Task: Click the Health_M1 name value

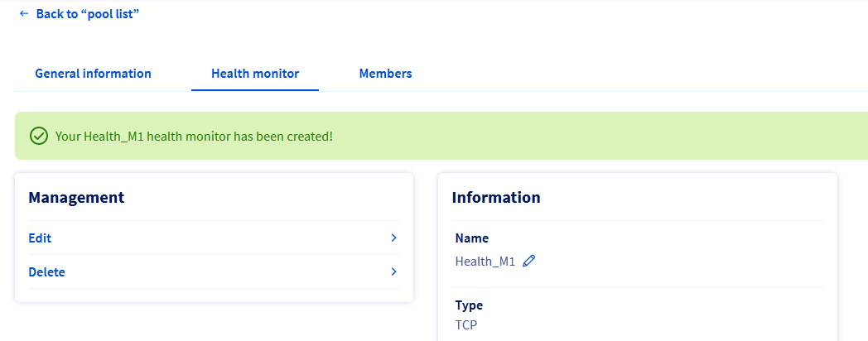Action: 485,262
